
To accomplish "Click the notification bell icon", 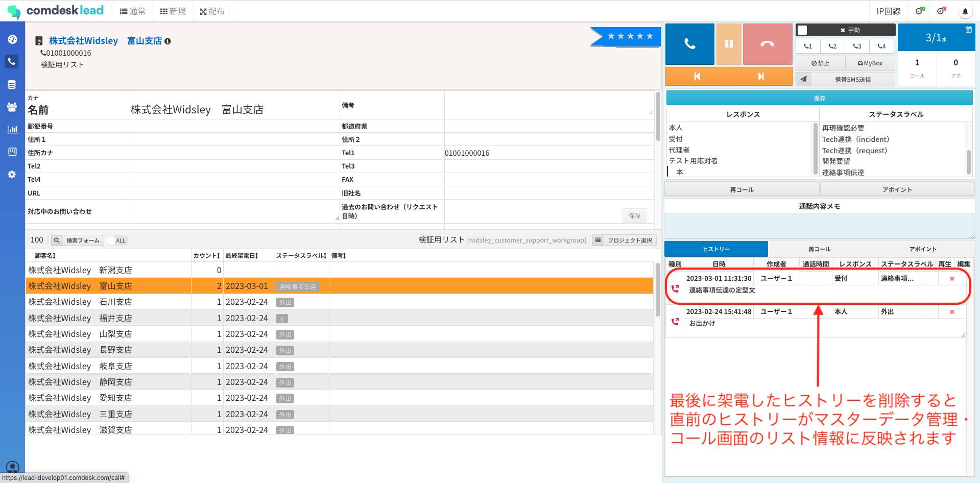I will pos(965,11).
